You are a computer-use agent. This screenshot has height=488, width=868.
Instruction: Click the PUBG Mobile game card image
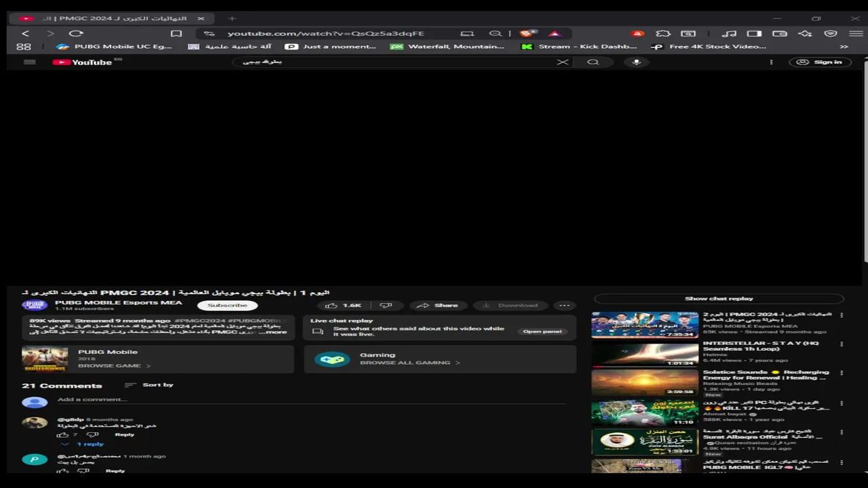tap(45, 359)
